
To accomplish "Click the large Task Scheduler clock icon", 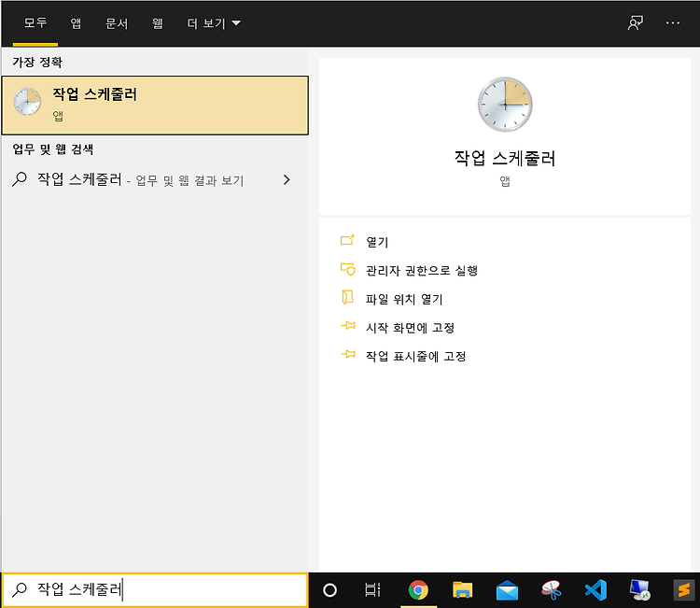I will (x=505, y=105).
